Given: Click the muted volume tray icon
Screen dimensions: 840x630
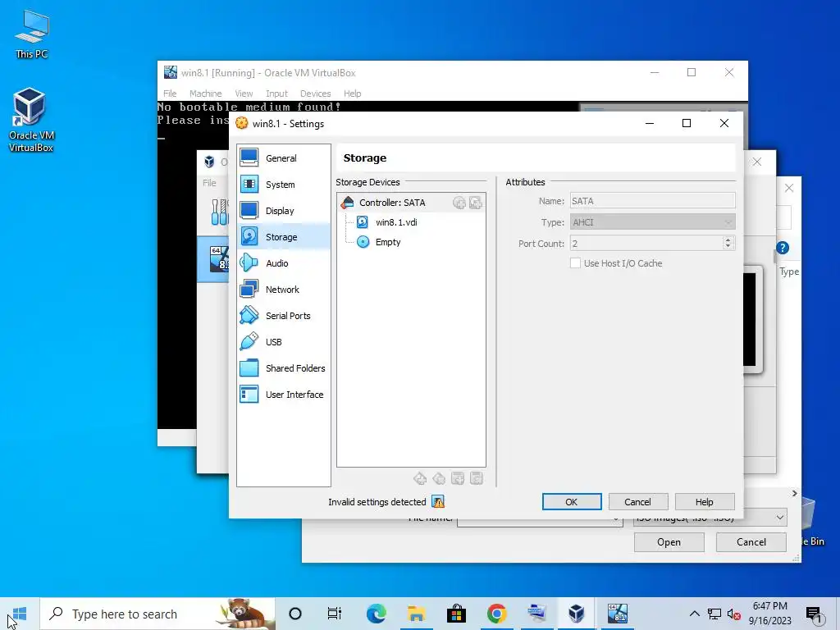Looking at the screenshot, I should pos(733,614).
